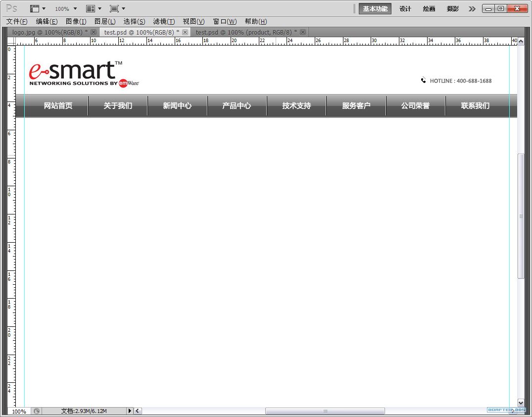Show more workspaces with double chevron

[472, 9]
